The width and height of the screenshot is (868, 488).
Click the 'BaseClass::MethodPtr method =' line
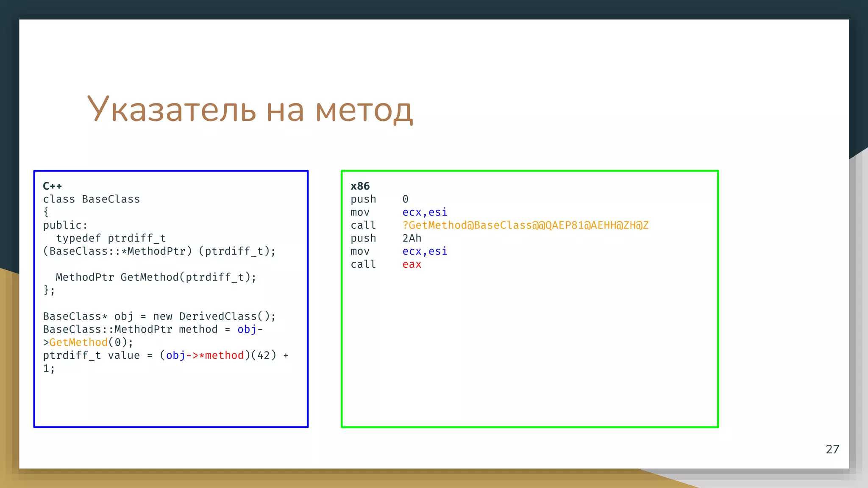[x=153, y=329]
